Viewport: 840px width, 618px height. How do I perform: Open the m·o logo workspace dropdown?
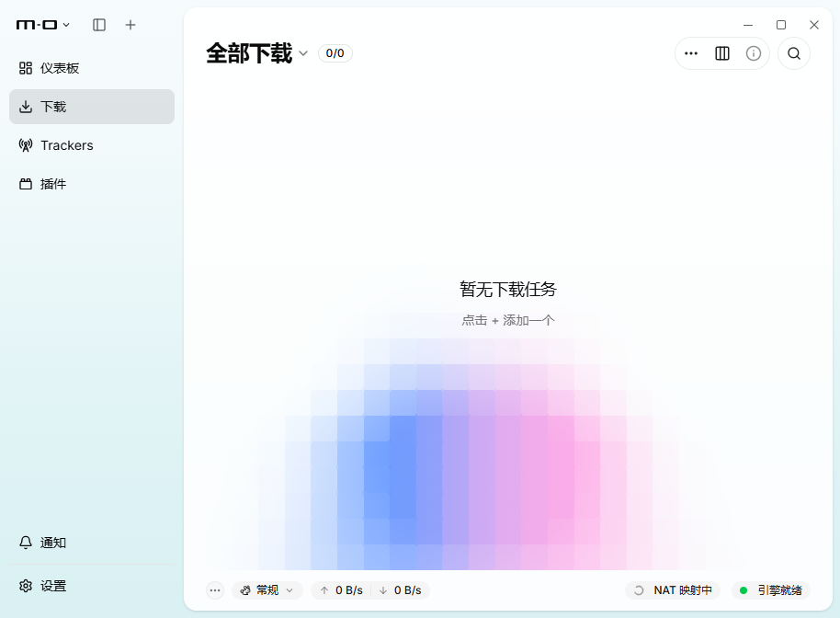[43, 25]
